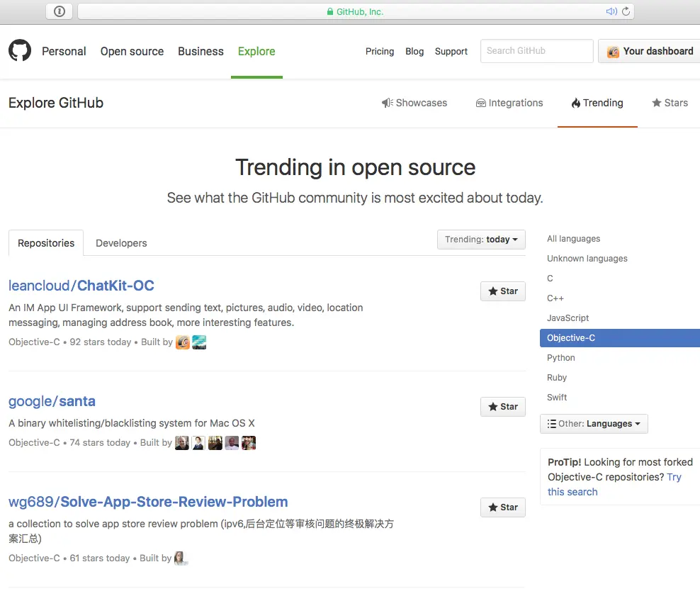Filter trending by JavaScript
Screen dimensions: 700x601
tap(568, 318)
